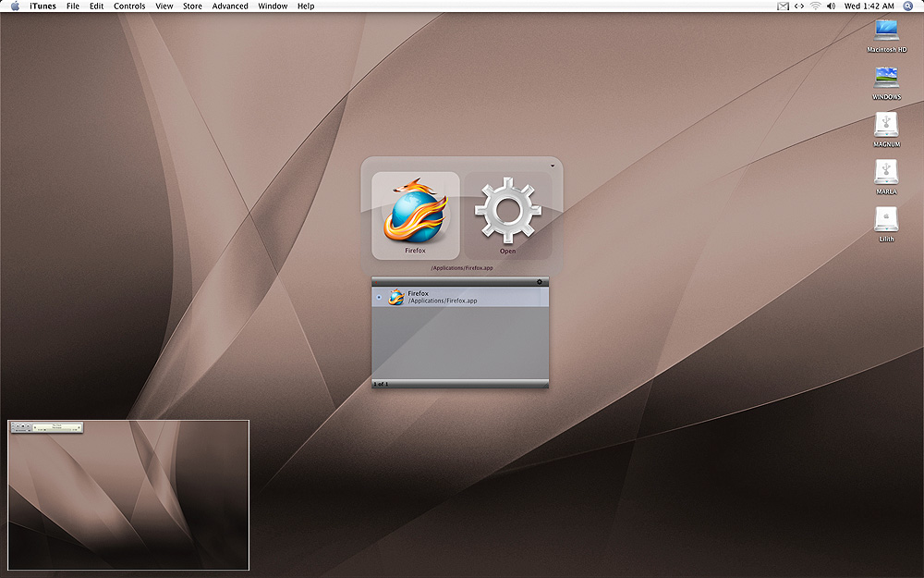The width and height of the screenshot is (924, 578).
Task: Open the iTunes application menu
Action: (43, 6)
